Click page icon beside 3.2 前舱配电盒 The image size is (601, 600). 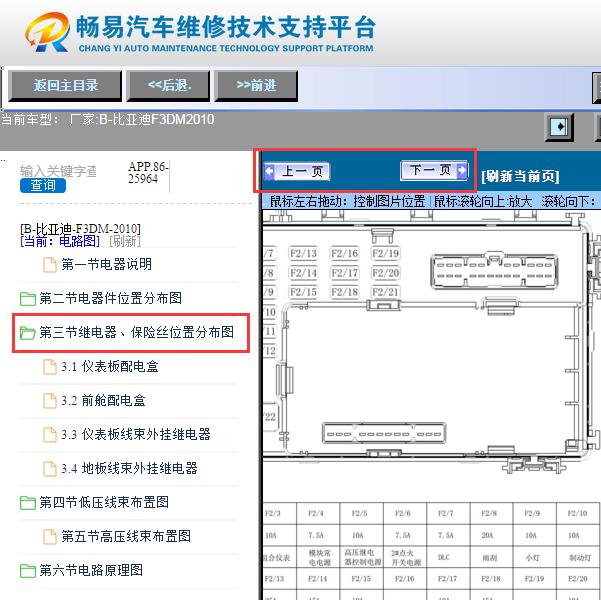click(x=50, y=401)
